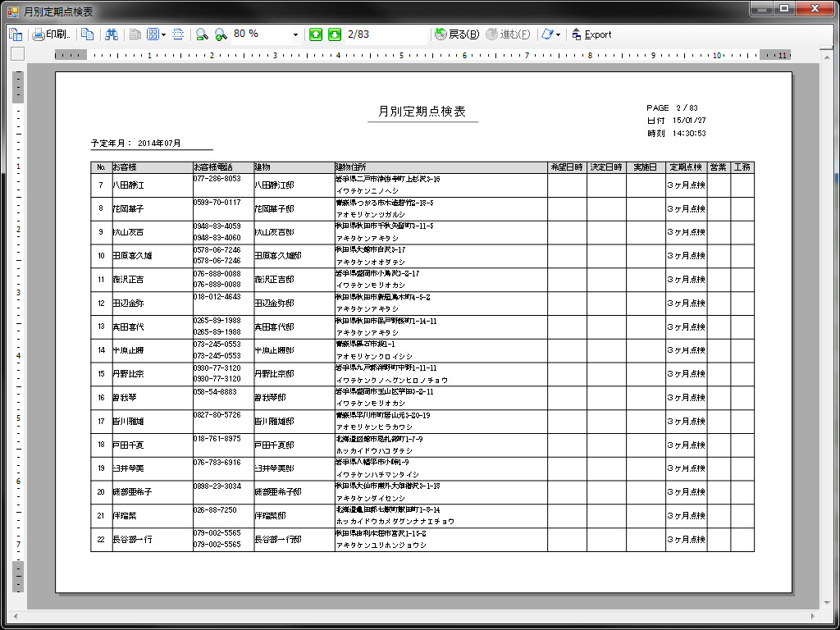Open the 80 % zoom level dropdown
This screenshot has width=840, height=630.
point(295,34)
